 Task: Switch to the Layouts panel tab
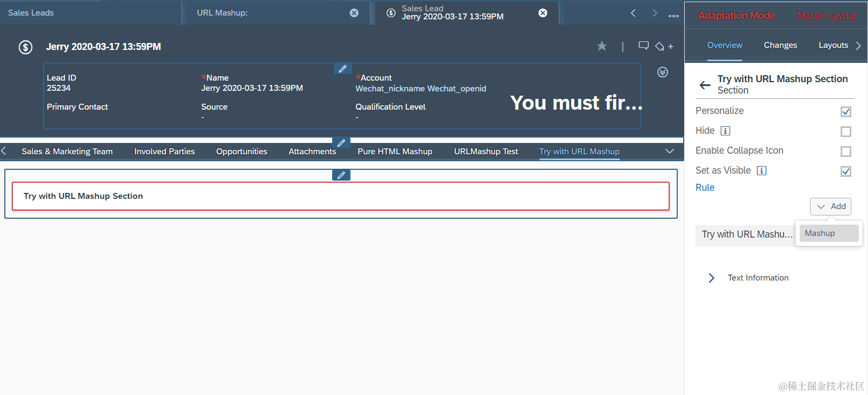coord(833,45)
